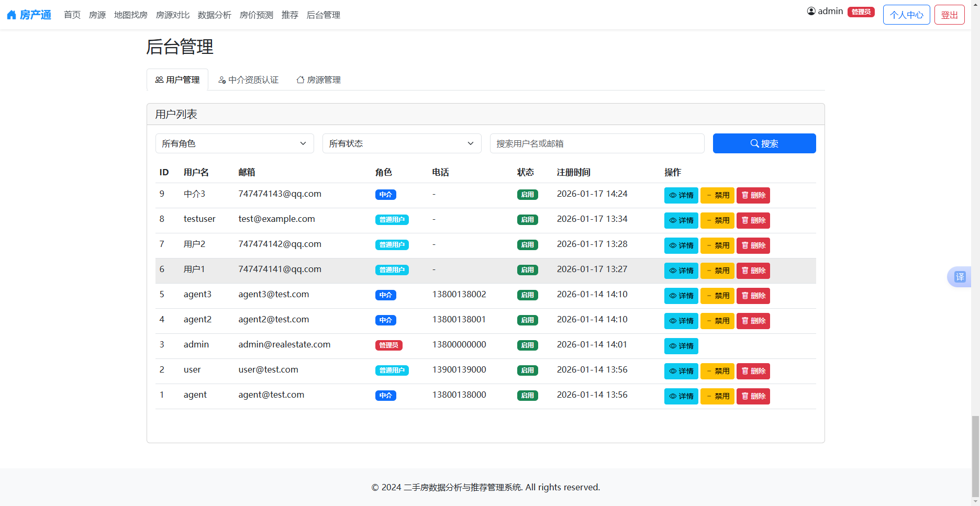The image size is (980, 506).
Task: Delete the agent@test.com account
Action: 753,396
